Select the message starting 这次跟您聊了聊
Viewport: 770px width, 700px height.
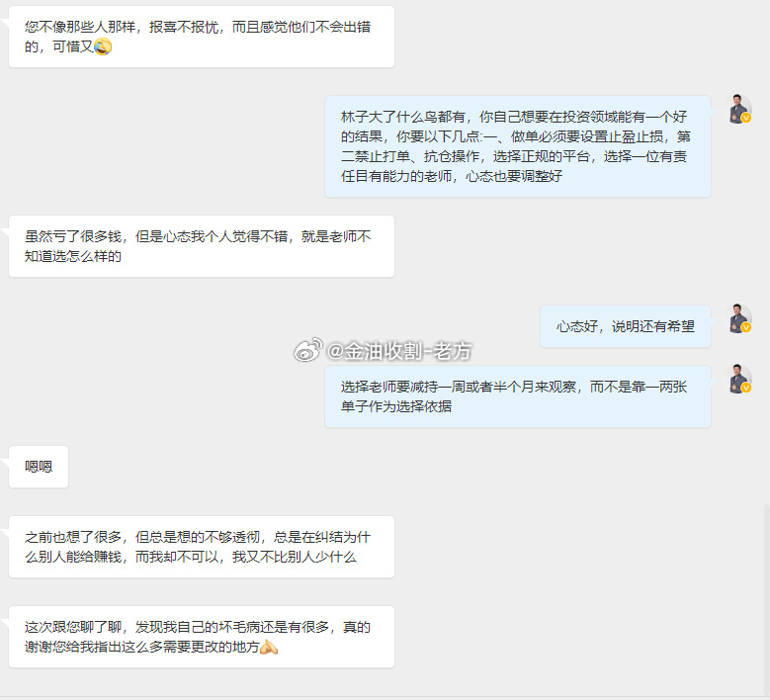(202, 637)
